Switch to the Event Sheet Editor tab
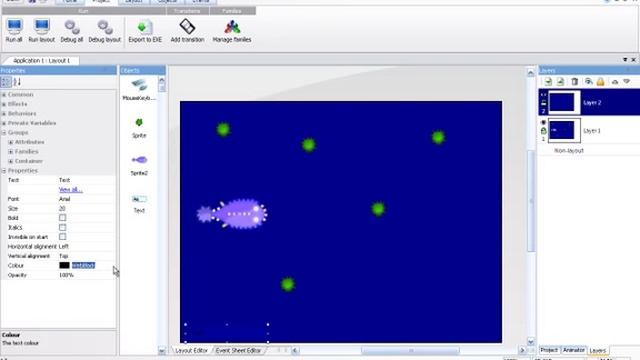Viewport: 640px width, 360px height. 238,350
